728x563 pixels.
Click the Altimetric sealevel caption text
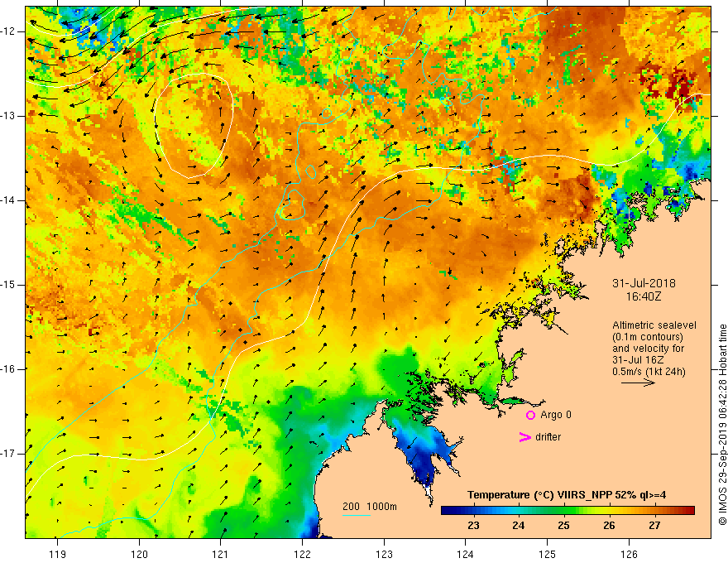tap(654, 325)
